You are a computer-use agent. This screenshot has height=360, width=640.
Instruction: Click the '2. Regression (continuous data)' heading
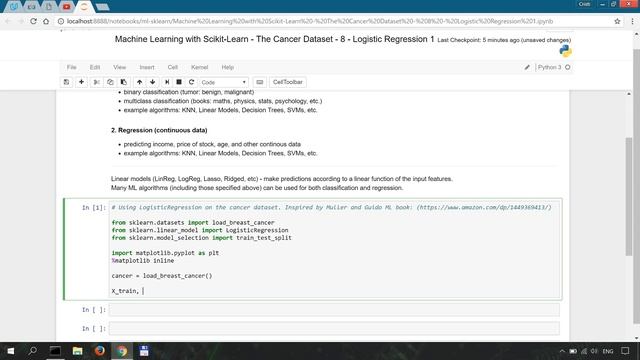click(159, 130)
